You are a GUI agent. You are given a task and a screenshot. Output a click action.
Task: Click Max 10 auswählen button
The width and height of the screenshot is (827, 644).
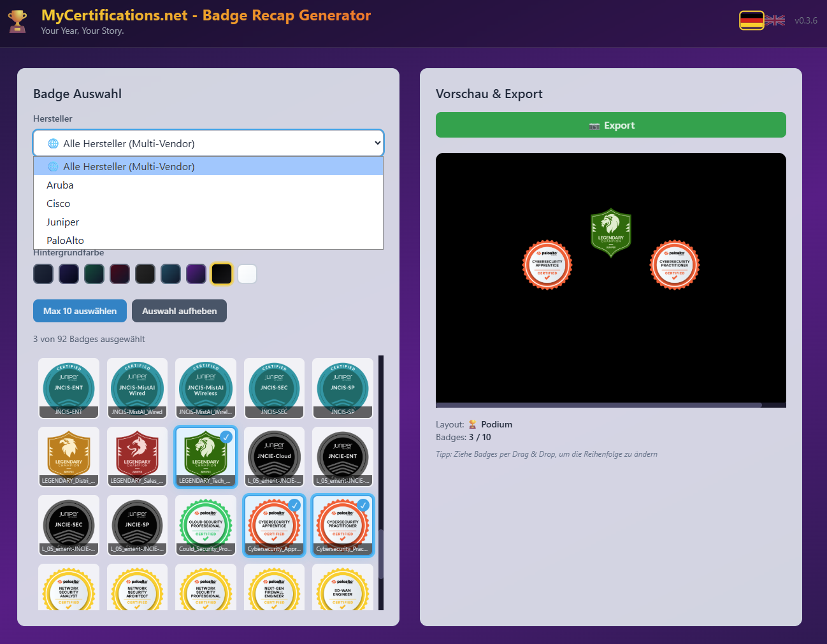point(80,311)
